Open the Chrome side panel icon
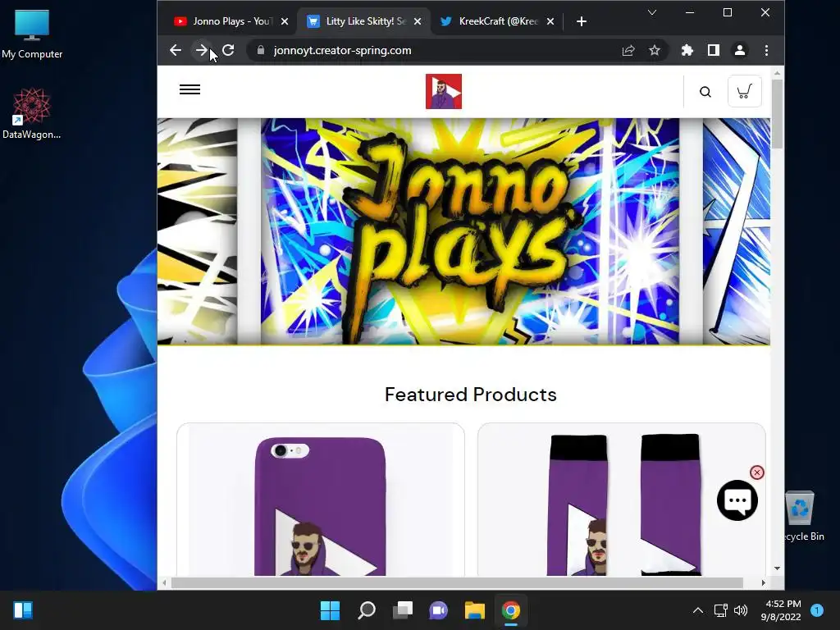Image resolution: width=840 pixels, height=630 pixels. [x=713, y=50]
